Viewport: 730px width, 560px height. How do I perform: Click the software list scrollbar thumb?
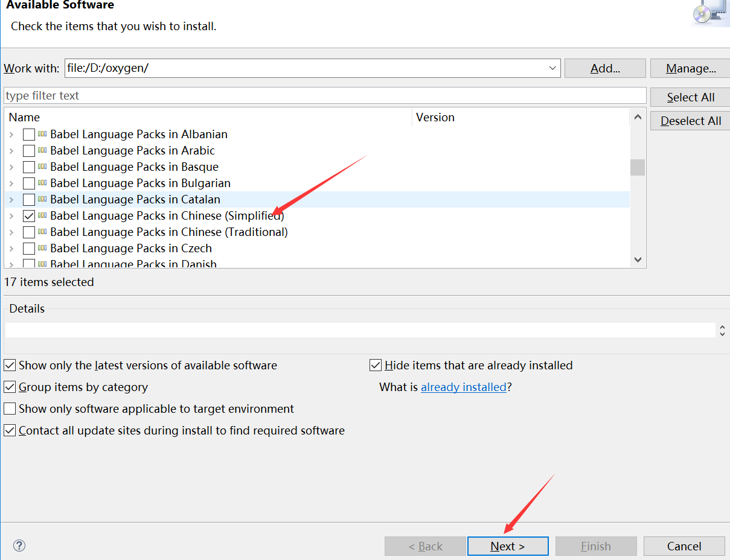click(638, 167)
